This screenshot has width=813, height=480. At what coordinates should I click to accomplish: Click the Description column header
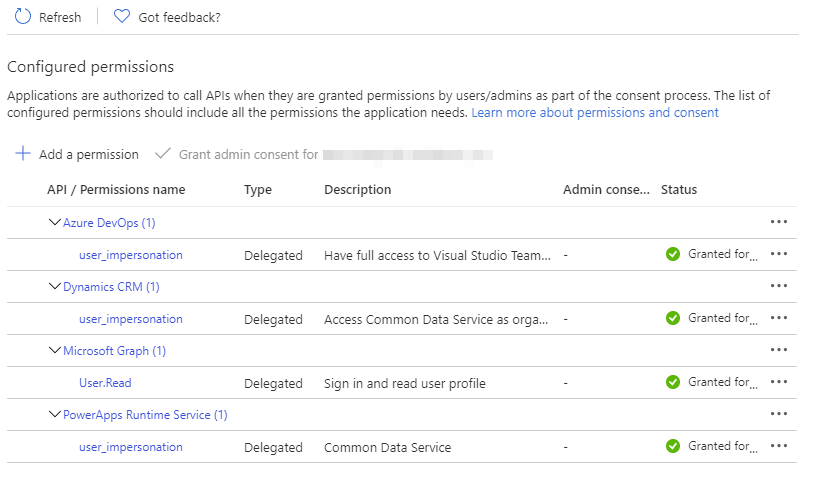358,190
